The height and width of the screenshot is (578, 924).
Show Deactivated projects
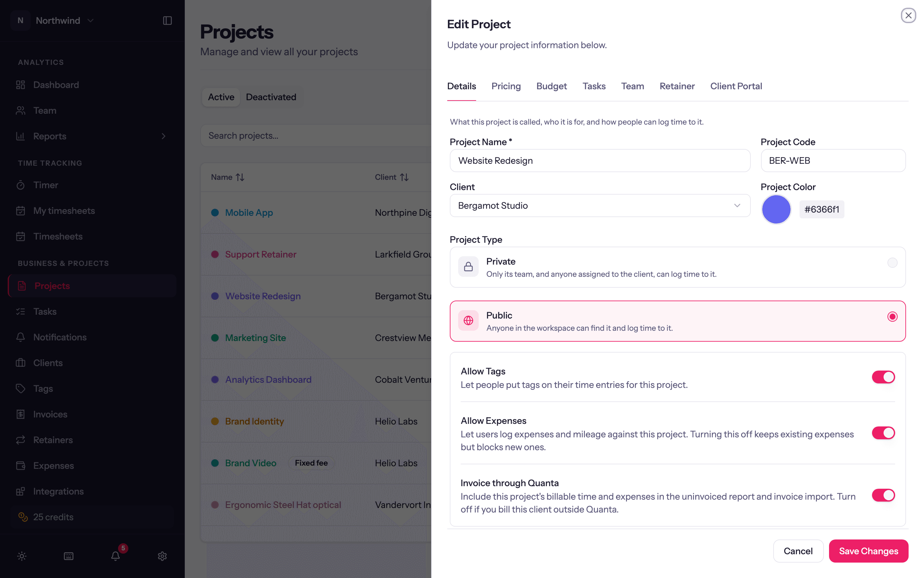click(271, 97)
